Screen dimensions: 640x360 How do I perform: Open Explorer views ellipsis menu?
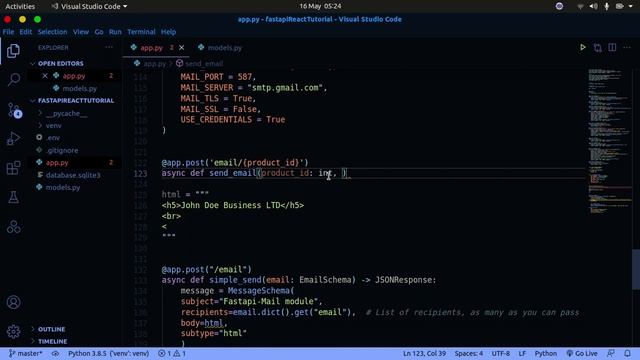click(x=109, y=47)
